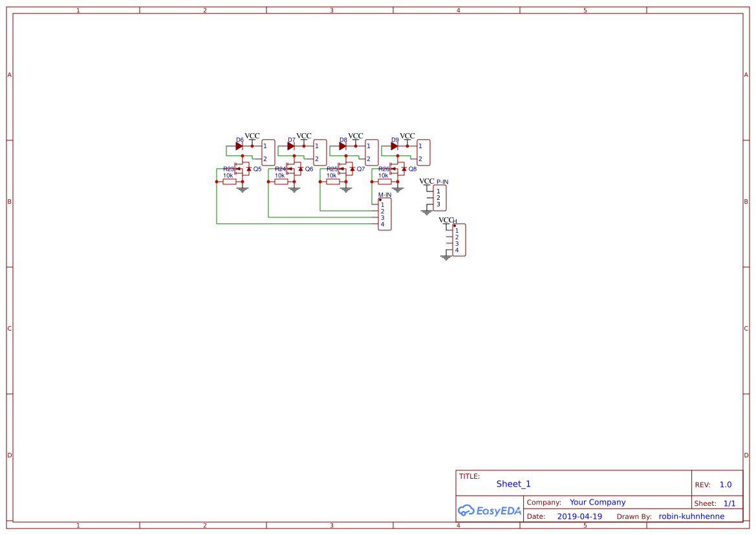Select MOSFET Q6 symbol
The height and width of the screenshot is (535, 756).
[x=294, y=168]
